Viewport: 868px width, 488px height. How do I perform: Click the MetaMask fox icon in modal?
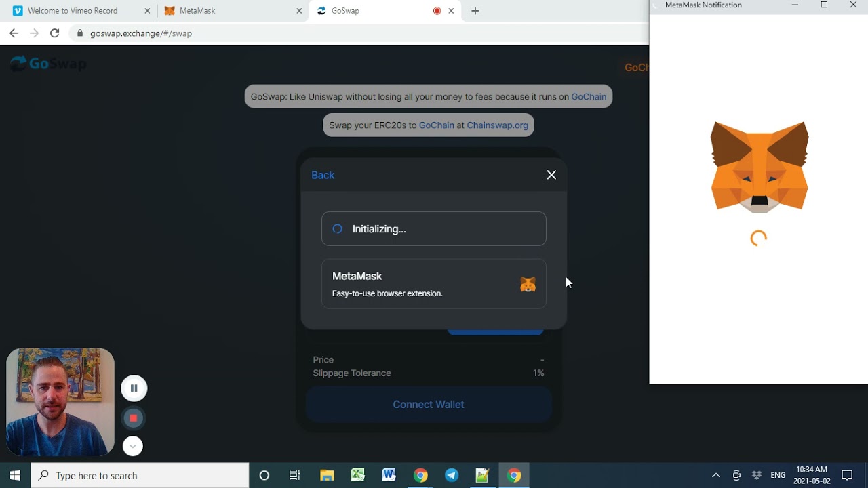coord(528,285)
